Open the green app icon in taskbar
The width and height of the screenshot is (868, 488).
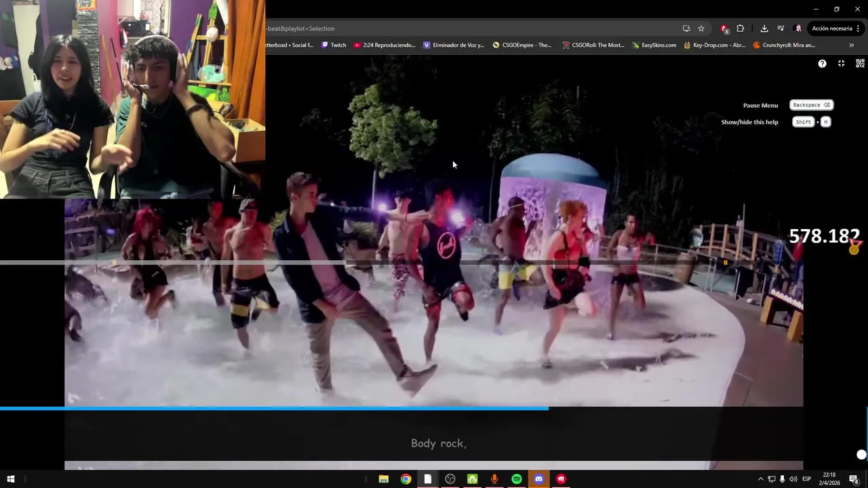tap(472, 479)
